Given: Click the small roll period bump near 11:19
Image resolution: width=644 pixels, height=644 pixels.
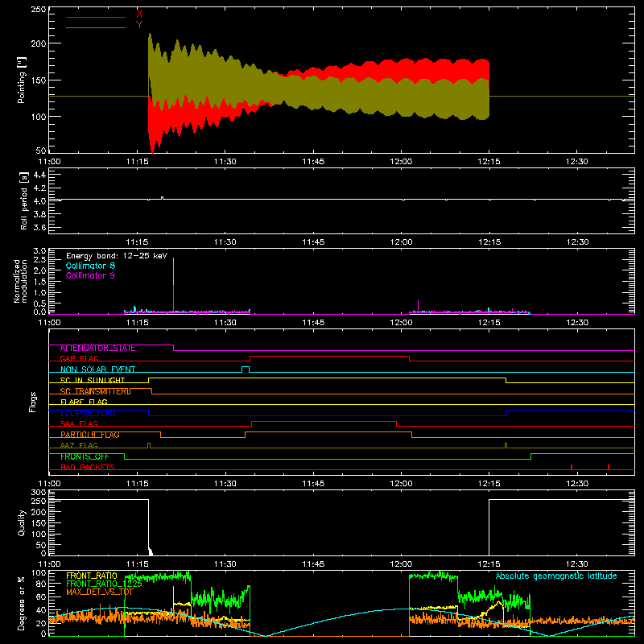Looking at the screenshot, I should tap(162, 198).
